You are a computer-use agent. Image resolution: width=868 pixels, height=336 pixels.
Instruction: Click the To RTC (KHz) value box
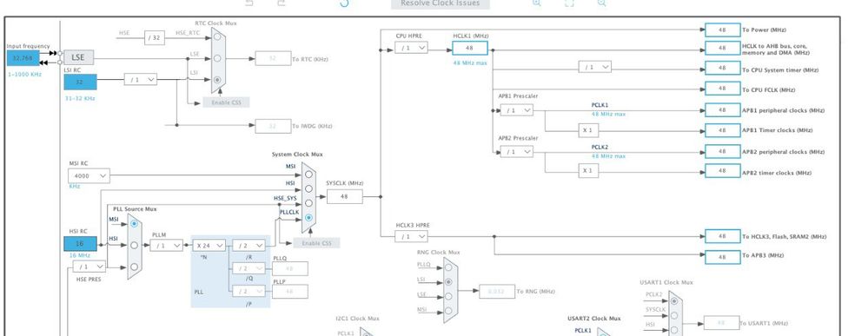273,59
